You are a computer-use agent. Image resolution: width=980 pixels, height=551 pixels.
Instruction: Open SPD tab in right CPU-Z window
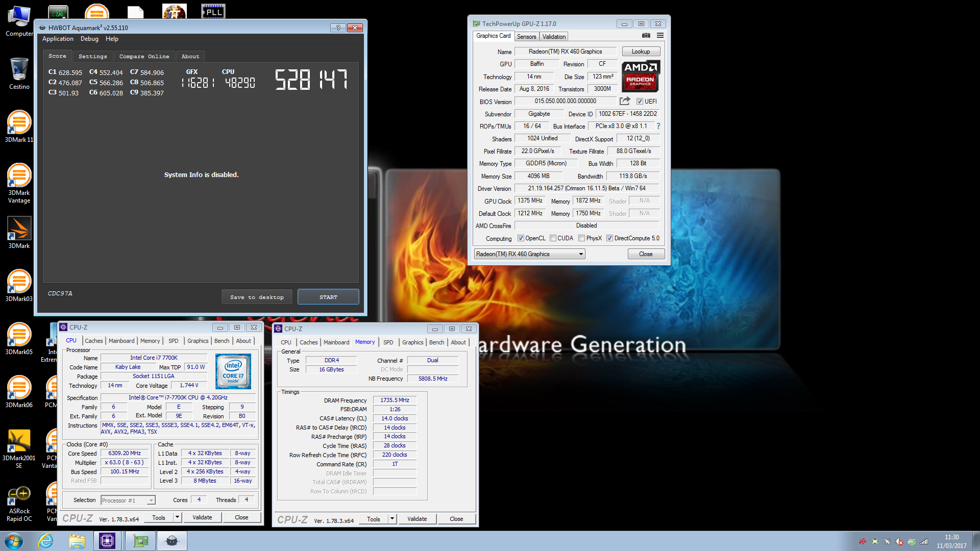pyautogui.click(x=388, y=342)
